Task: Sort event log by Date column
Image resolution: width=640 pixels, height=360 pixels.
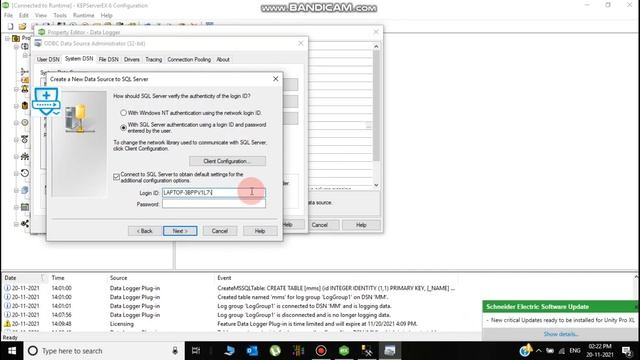Action: pos(10,278)
